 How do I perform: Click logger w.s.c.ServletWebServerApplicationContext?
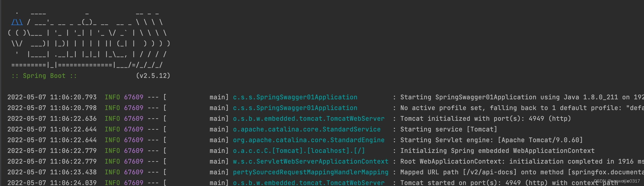point(311,161)
